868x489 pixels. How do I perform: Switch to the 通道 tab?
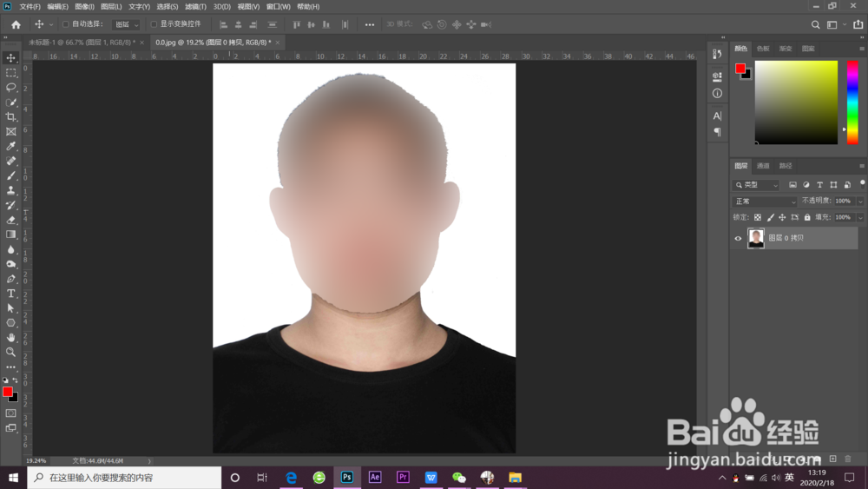coord(763,166)
